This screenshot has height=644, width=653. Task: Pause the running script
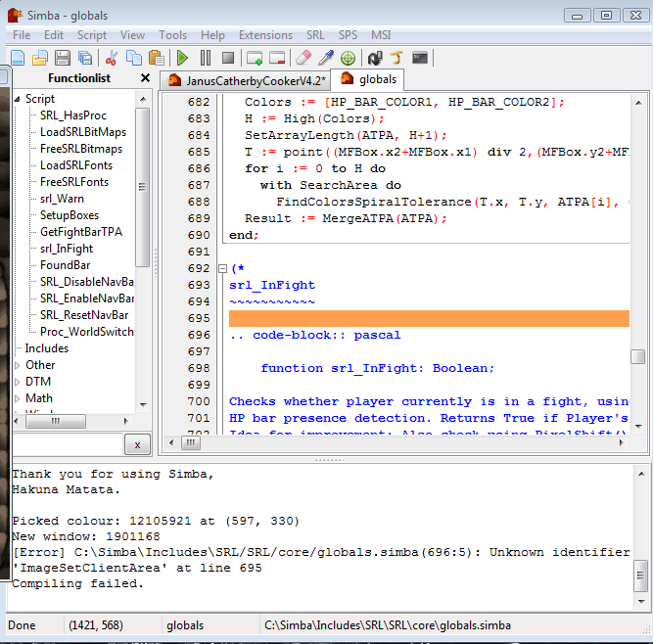coord(206,59)
